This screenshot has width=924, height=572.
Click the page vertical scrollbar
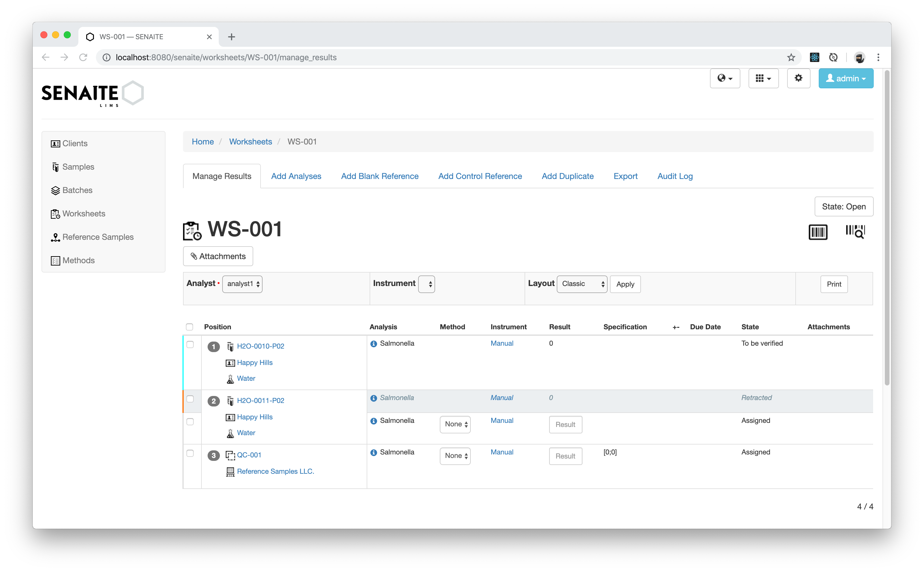click(x=887, y=228)
